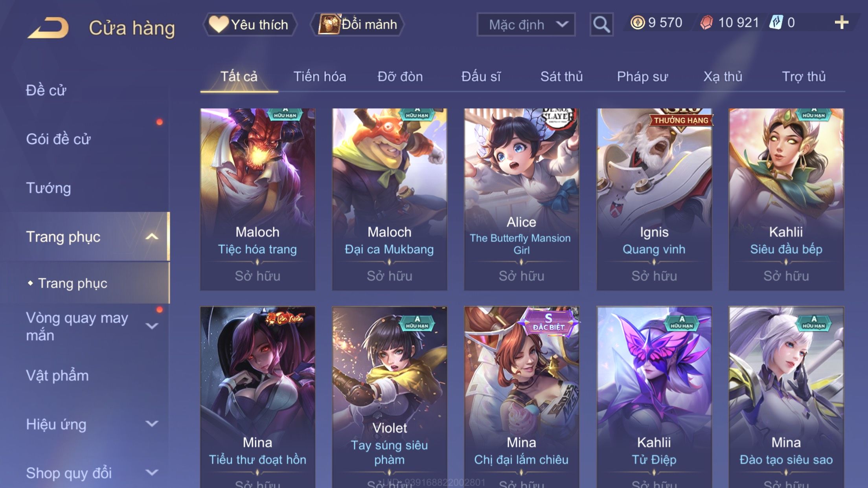Collapse the Trang phục sidebar section

pyautogui.click(x=152, y=237)
